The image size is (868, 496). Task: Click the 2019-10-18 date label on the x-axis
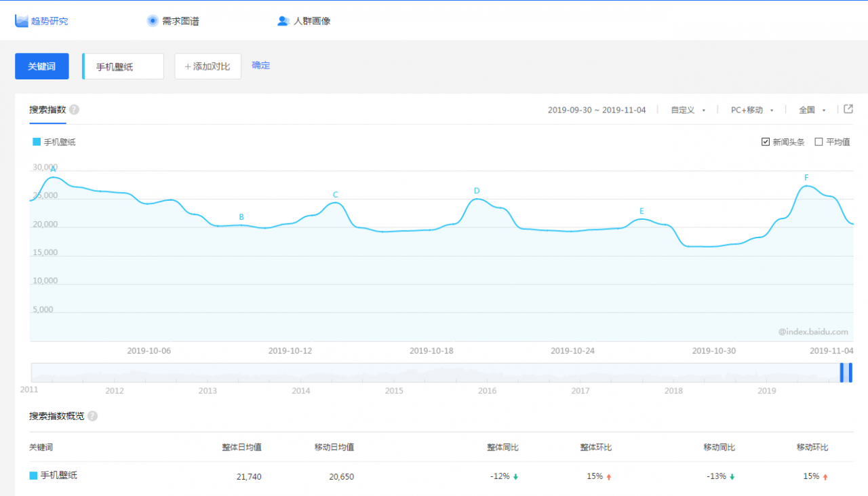[431, 351]
